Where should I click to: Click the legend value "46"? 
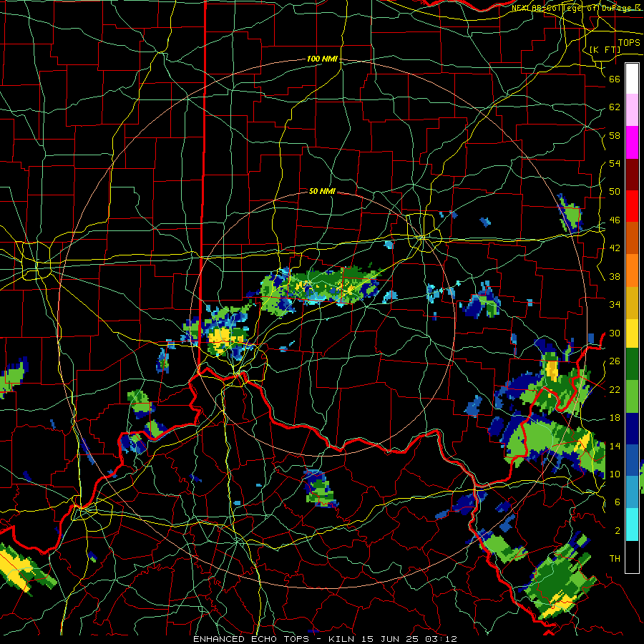click(x=615, y=220)
